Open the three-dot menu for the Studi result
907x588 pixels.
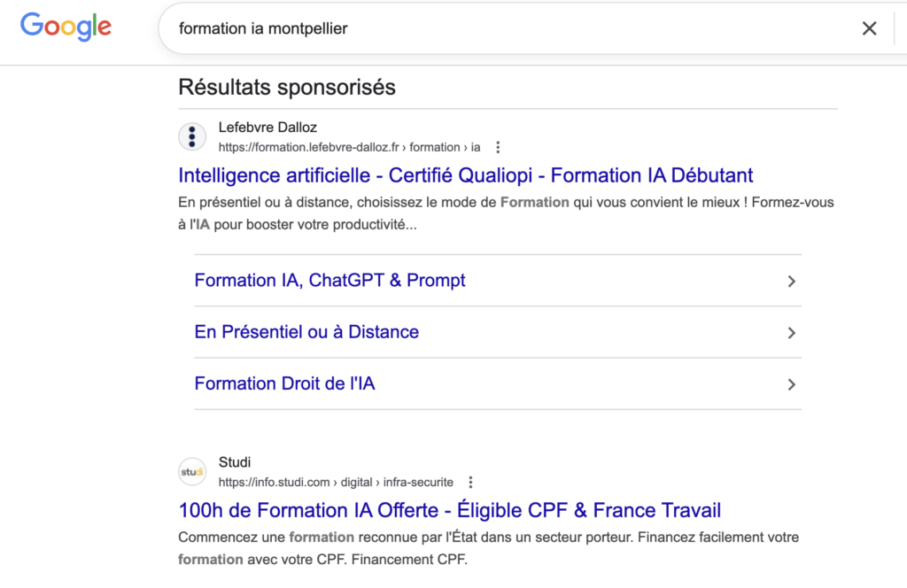tap(470, 482)
